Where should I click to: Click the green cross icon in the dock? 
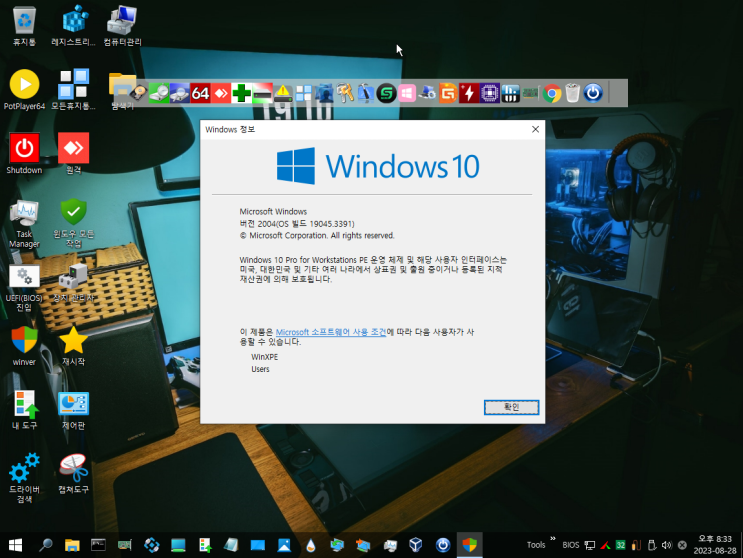[241, 93]
